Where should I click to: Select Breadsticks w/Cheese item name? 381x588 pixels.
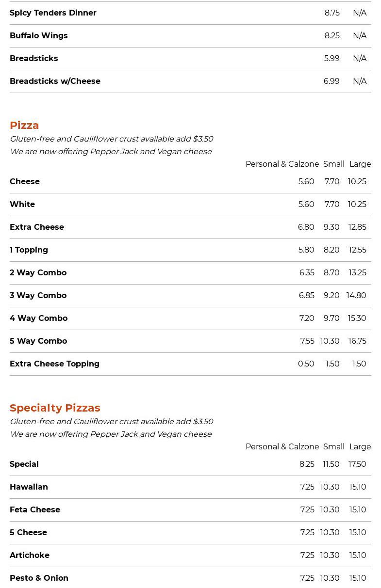[55, 81]
